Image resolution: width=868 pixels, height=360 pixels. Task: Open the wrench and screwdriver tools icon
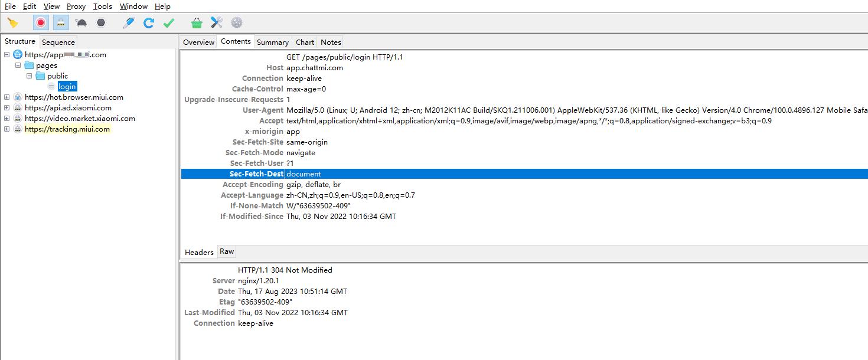[217, 23]
